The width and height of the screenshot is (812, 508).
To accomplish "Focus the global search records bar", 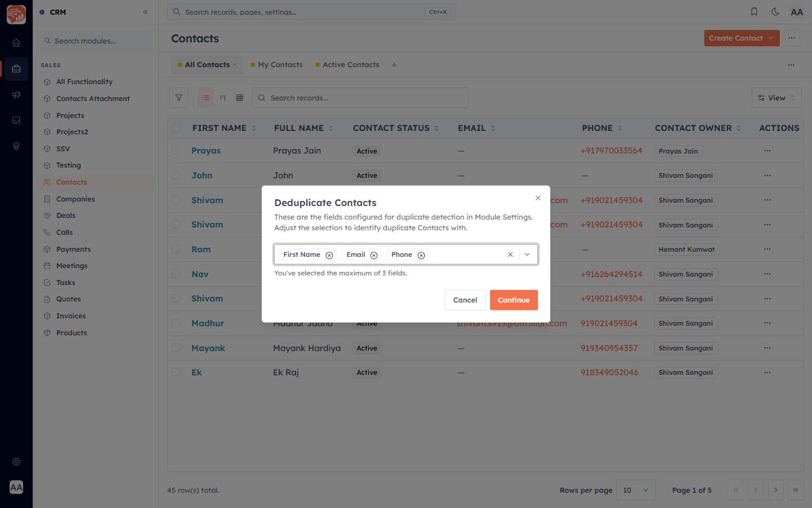I will [x=311, y=12].
